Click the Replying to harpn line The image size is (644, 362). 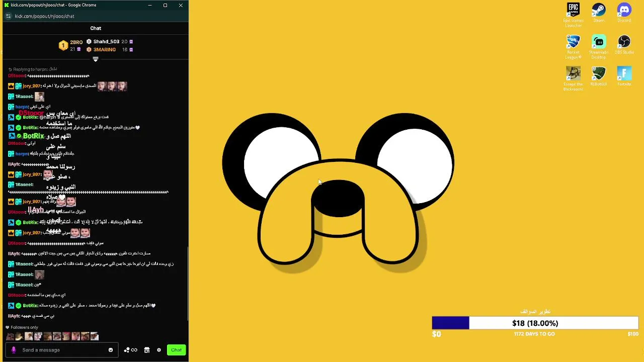point(32,69)
